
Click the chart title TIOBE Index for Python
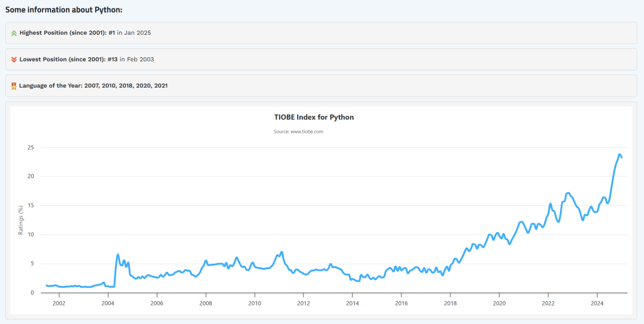[x=314, y=117]
